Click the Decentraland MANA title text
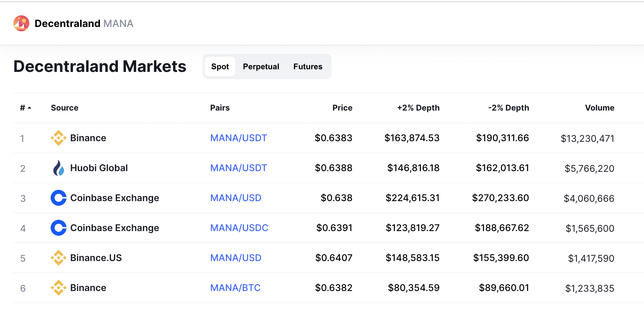This screenshot has height=315, width=644. coord(84,23)
